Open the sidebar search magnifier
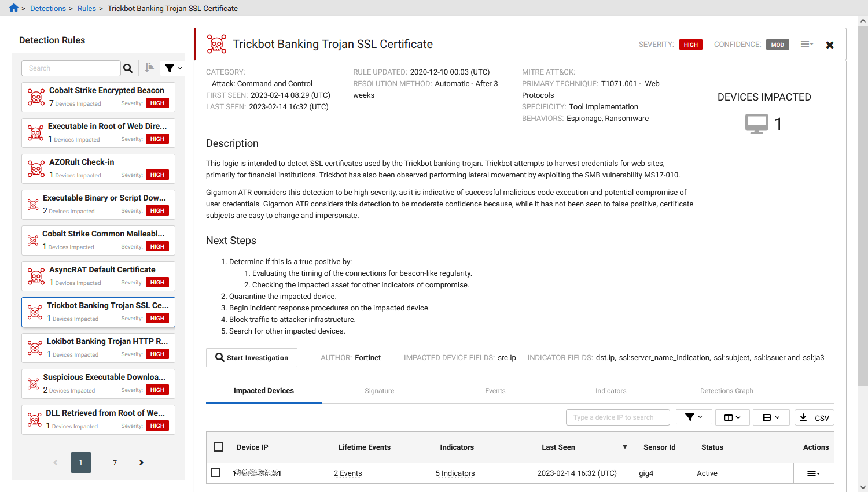The image size is (868, 492). click(x=128, y=68)
